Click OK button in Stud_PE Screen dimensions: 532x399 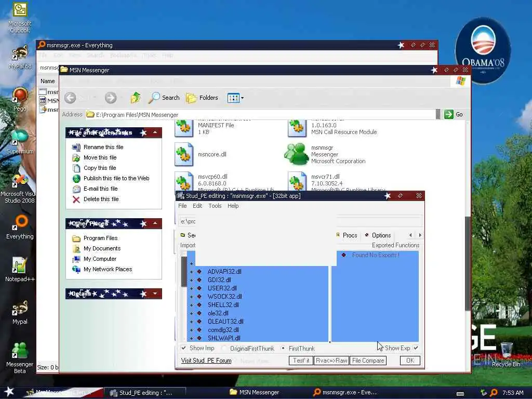pyautogui.click(x=410, y=361)
